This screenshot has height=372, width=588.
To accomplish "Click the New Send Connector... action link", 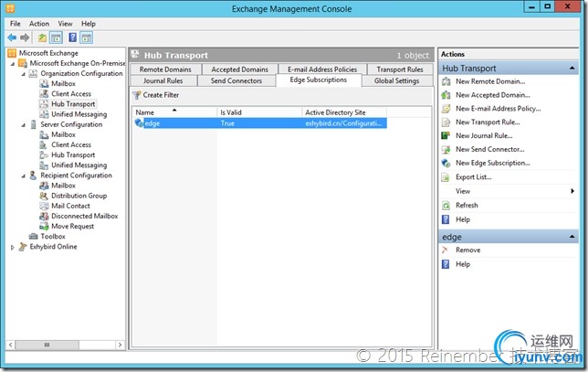I will (489, 149).
